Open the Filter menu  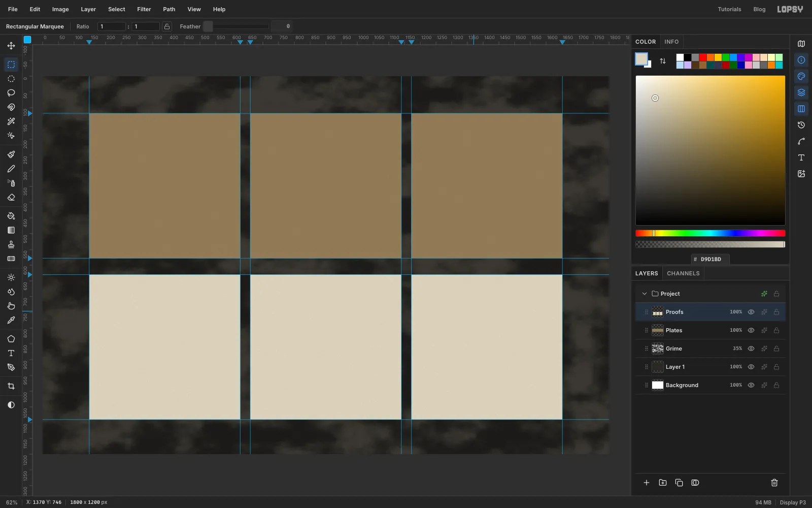pos(144,9)
